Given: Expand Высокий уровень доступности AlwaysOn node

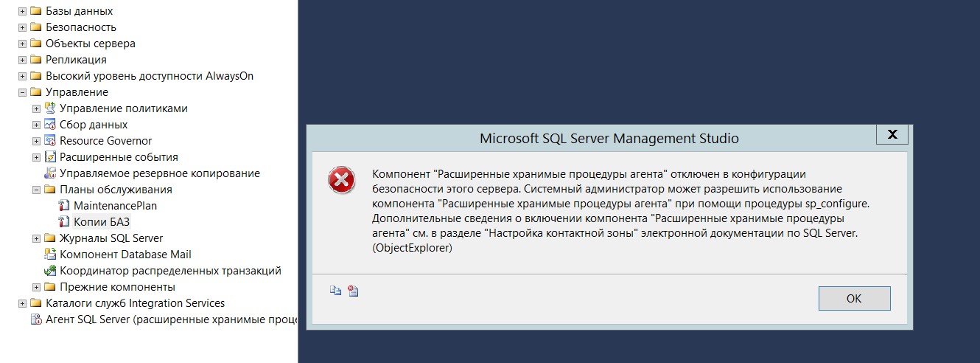Looking at the screenshot, I should pos(22,76).
